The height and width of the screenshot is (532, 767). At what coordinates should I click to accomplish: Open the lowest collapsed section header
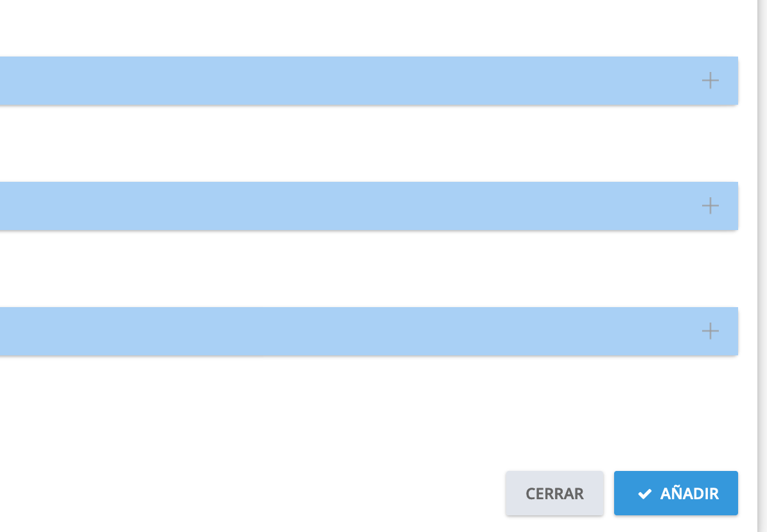(257, 331)
